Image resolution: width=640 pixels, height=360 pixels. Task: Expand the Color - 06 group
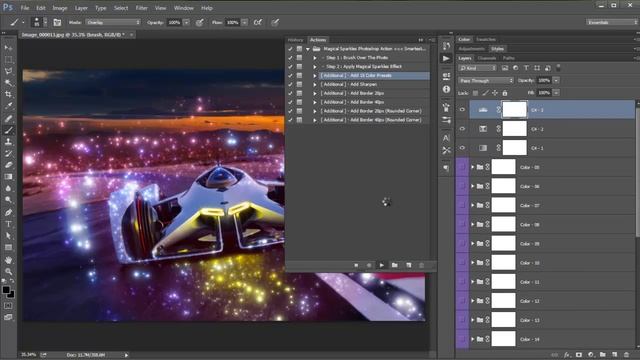pos(473,187)
